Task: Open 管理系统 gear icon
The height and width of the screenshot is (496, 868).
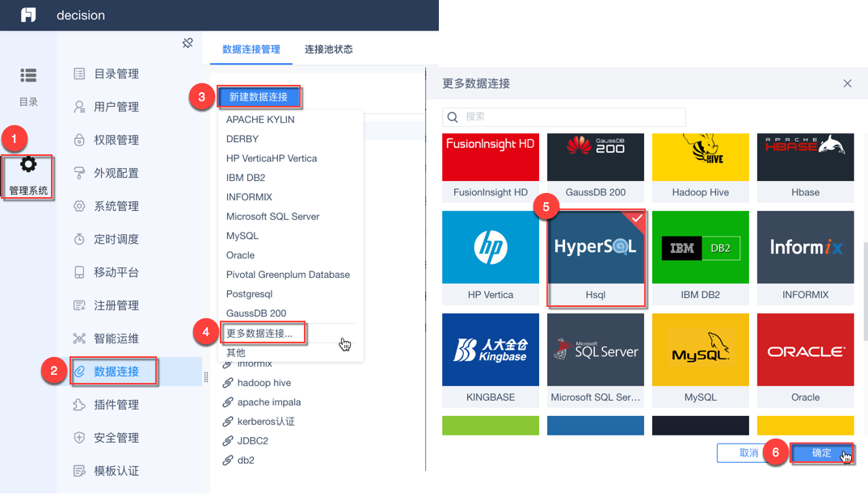Action: pyautogui.click(x=28, y=165)
